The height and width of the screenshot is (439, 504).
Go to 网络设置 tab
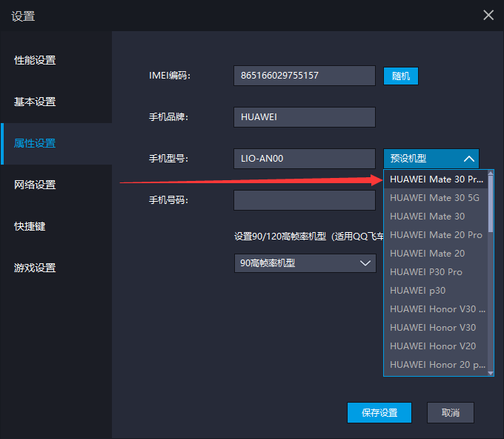coord(36,185)
